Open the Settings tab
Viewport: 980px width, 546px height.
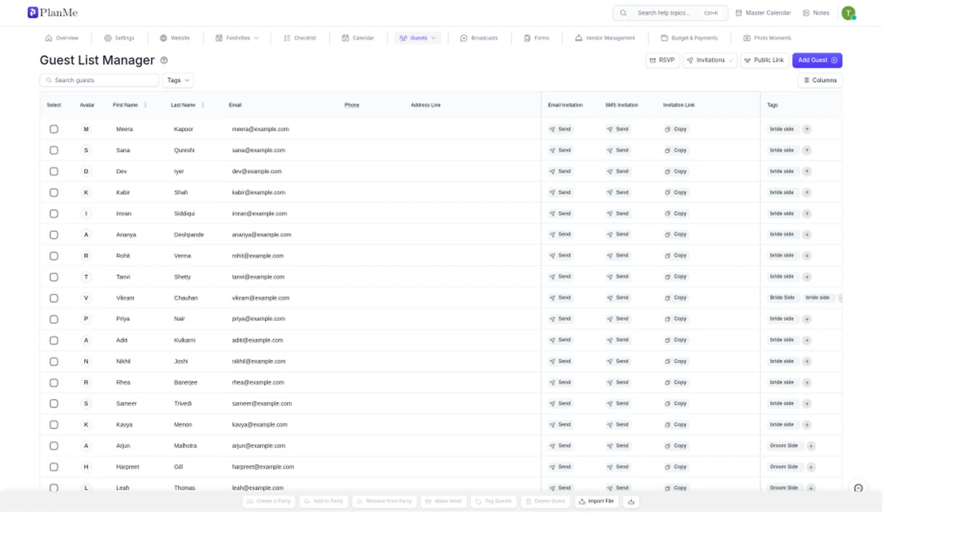tap(119, 38)
